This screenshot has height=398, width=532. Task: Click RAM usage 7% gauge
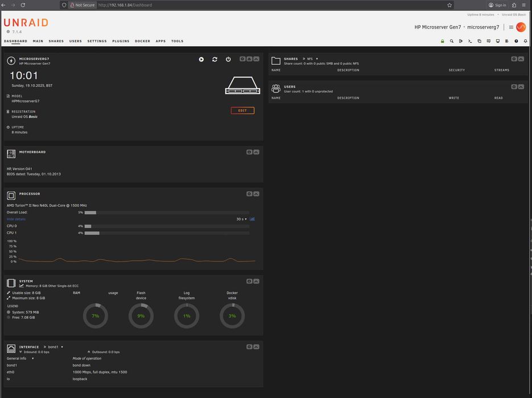tap(96, 316)
